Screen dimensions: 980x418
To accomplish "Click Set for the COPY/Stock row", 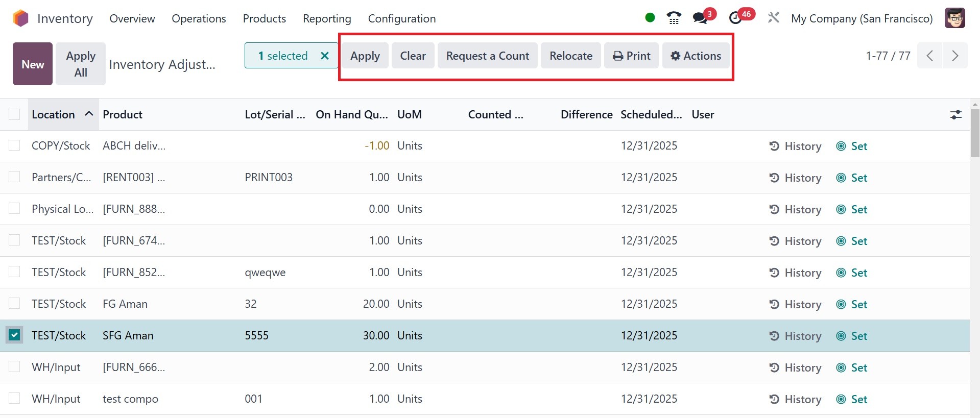I will [852, 146].
